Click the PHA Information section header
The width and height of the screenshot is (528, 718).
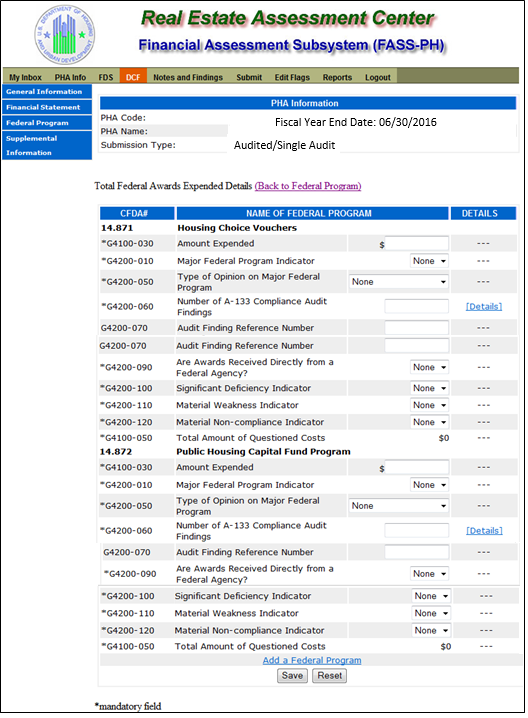(x=308, y=103)
